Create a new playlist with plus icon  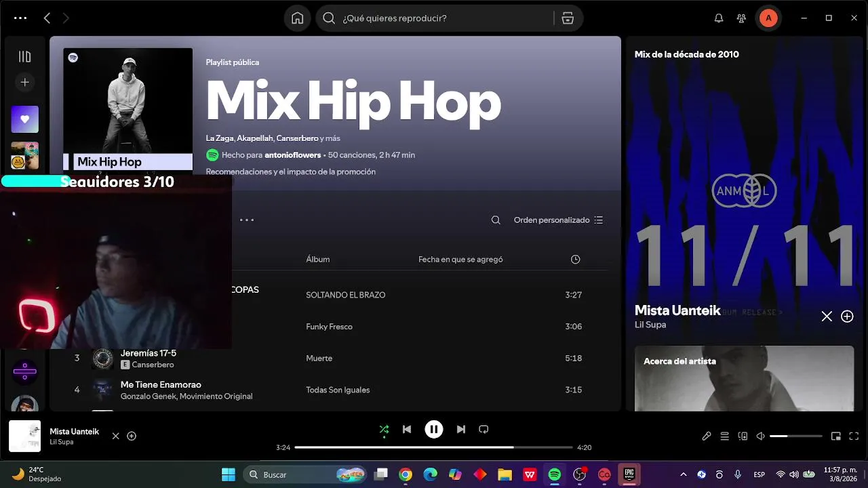[24, 82]
